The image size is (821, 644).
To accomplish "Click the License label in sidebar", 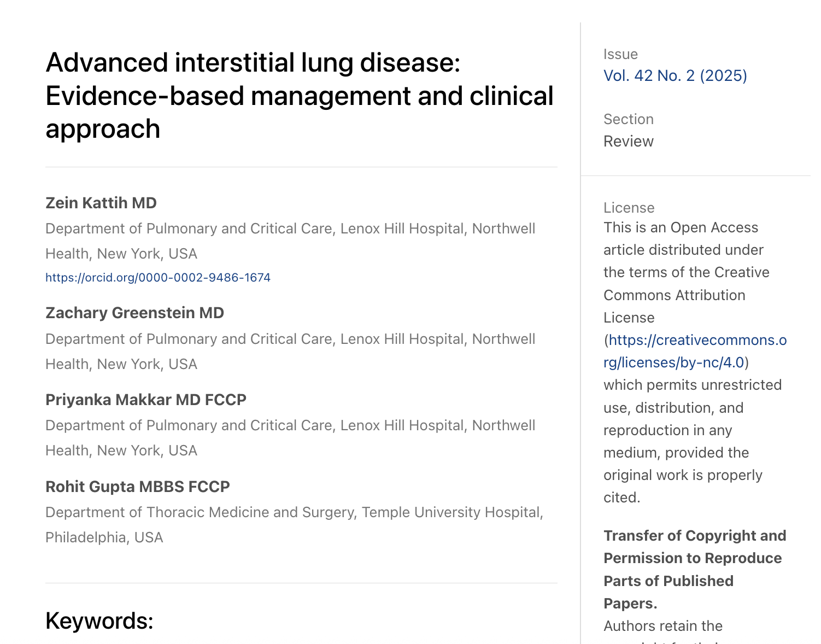I will [629, 208].
